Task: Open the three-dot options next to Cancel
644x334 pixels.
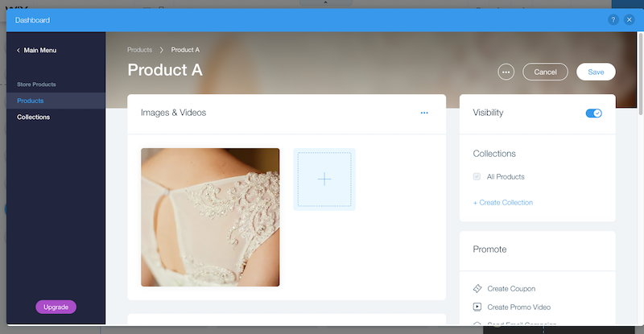Action: [506, 72]
